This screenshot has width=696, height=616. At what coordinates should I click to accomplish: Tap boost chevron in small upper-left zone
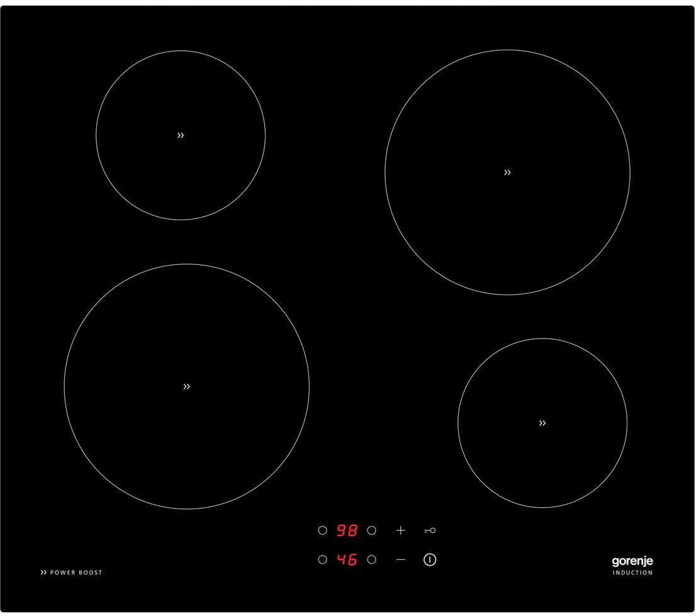(181, 135)
